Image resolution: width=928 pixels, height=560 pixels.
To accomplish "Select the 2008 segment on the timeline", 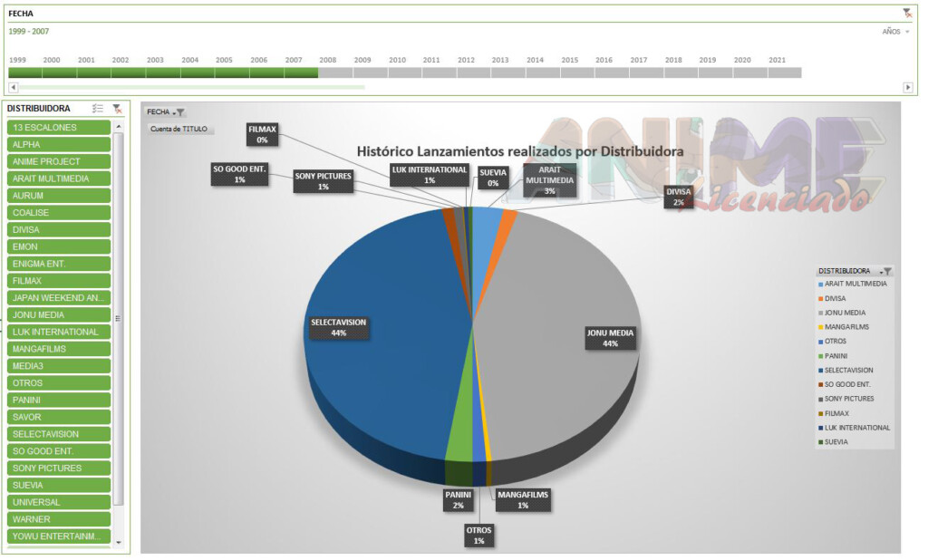I will (335, 72).
